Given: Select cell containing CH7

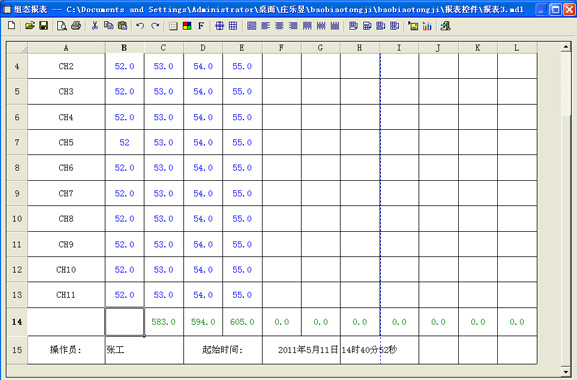Looking at the screenshot, I should (66, 193).
